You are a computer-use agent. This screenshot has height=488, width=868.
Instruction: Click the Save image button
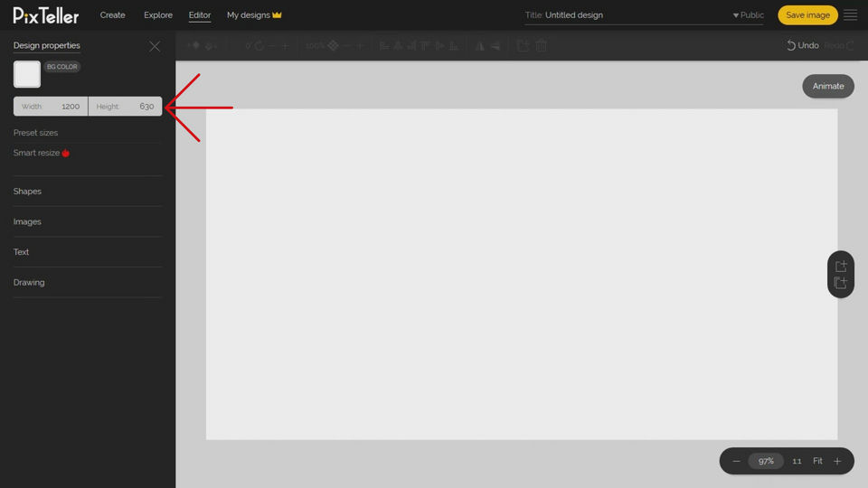point(807,15)
